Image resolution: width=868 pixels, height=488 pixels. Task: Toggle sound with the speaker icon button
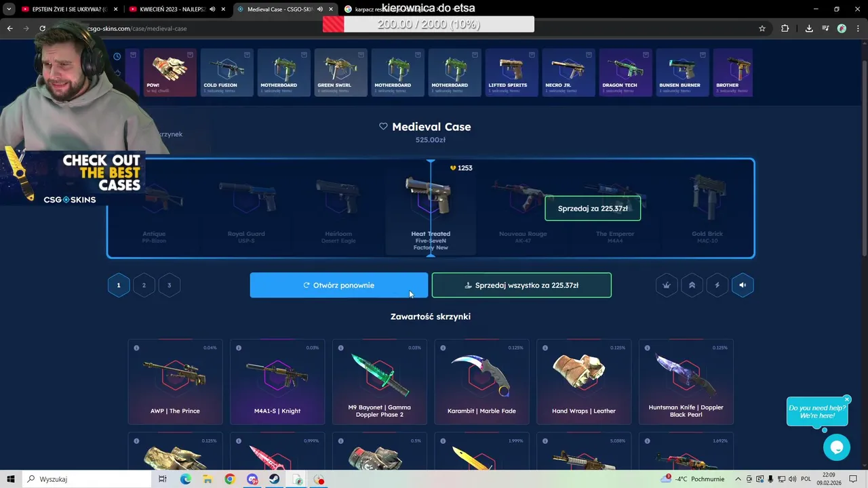click(743, 285)
